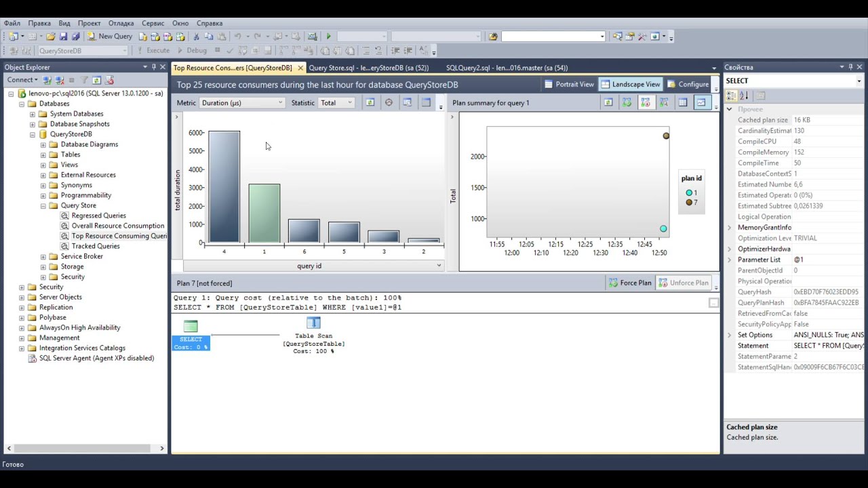Click the New Query toolbar button

[x=108, y=37]
